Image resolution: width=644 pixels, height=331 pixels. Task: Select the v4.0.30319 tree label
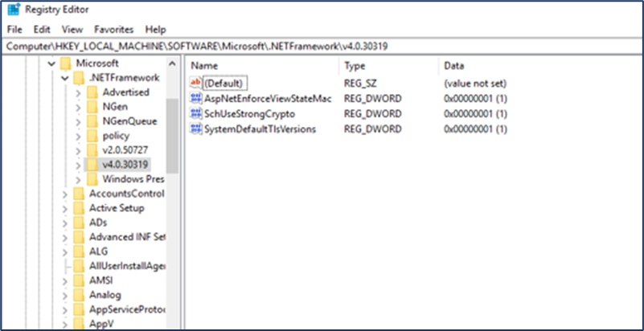coord(125,165)
